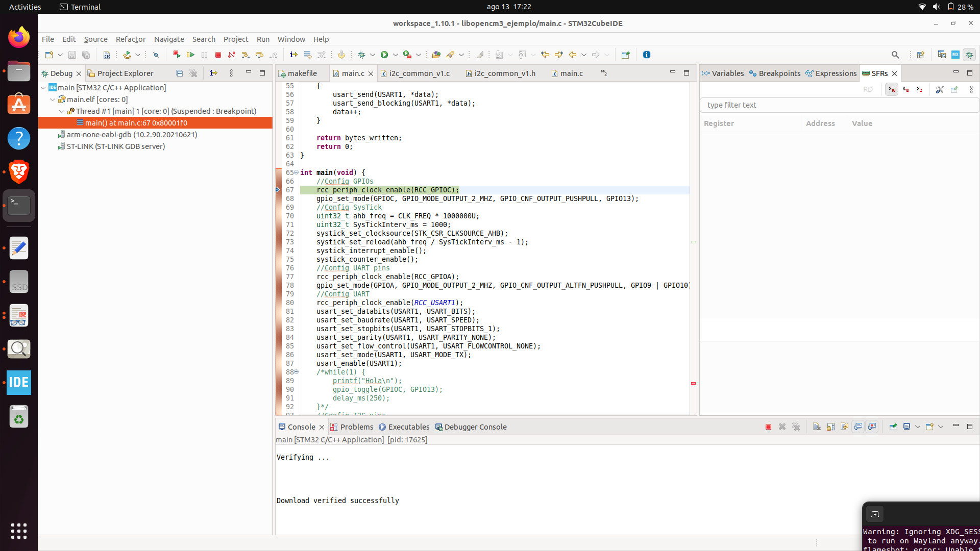Open Firefox from the Ubuntu dock
This screenshot has width=980, height=551.
(19, 38)
